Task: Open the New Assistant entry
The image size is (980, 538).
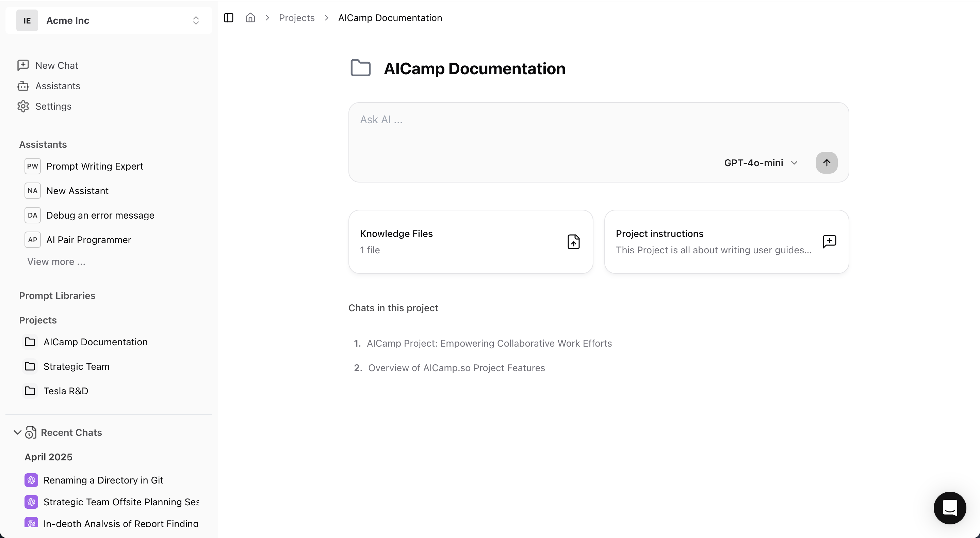Action: click(x=77, y=190)
